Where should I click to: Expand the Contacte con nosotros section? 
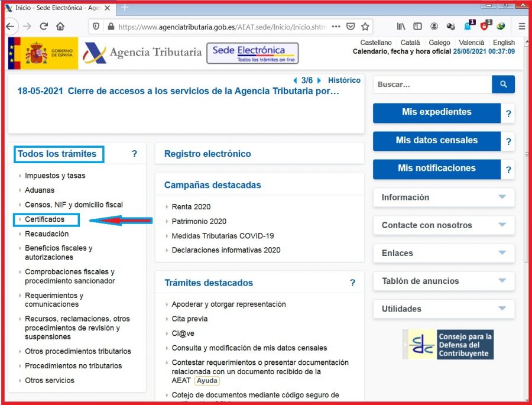click(x=443, y=225)
